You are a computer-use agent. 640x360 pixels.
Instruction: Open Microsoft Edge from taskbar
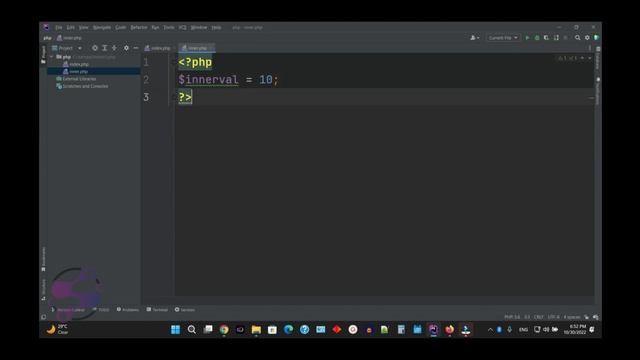(288, 329)
